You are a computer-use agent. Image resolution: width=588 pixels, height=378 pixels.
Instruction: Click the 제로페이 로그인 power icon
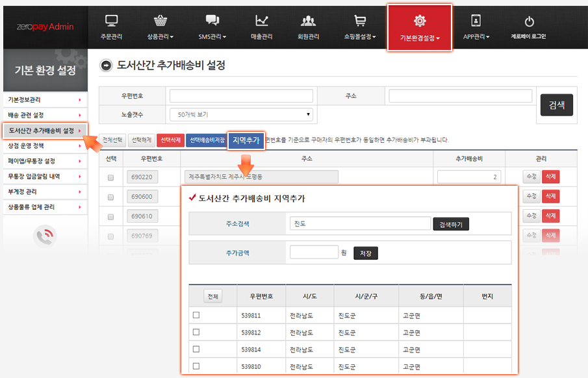click(x=529, y=21)
